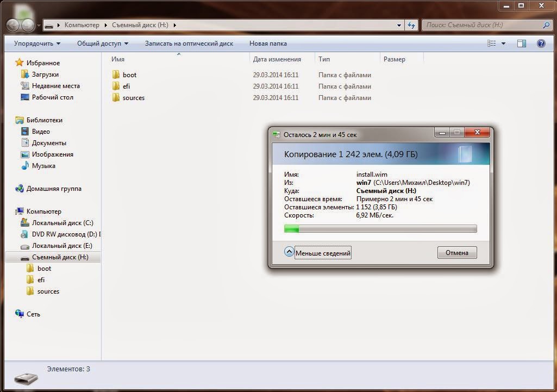The image size is (557, 392).
Task: Select Домашняя группа in the sidebar
Action: [48, 188]
